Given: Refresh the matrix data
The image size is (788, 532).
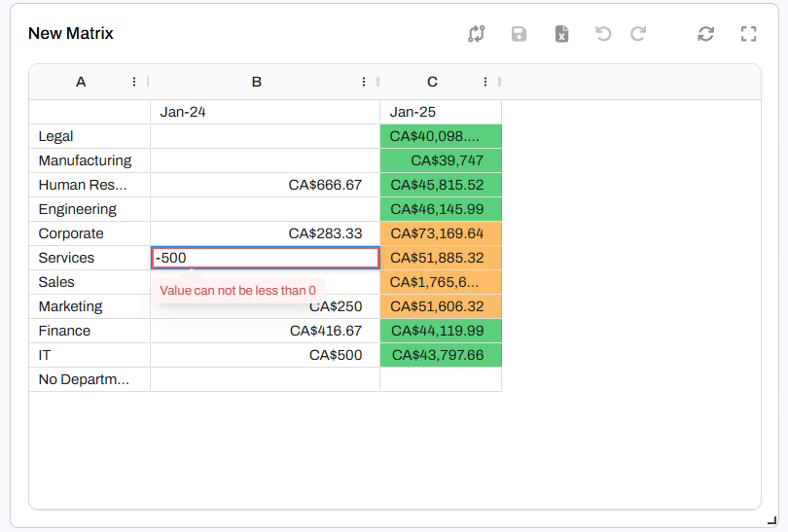Looking at the screenshot, I should pyautogui.click(x=706, y=34).
